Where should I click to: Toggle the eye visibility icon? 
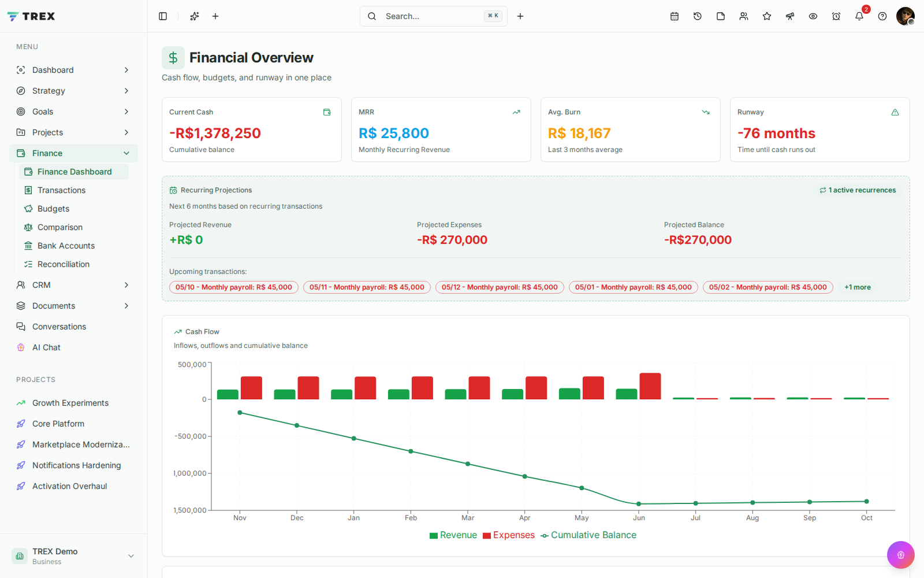pos(813,16)
